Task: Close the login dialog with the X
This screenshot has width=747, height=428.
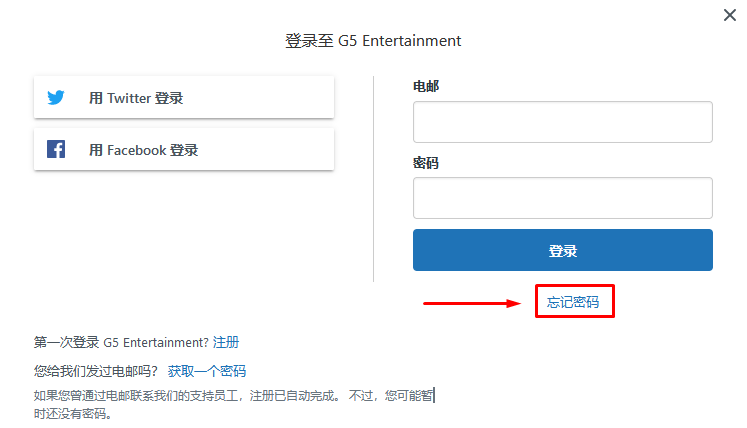Action: click(729, 15)
